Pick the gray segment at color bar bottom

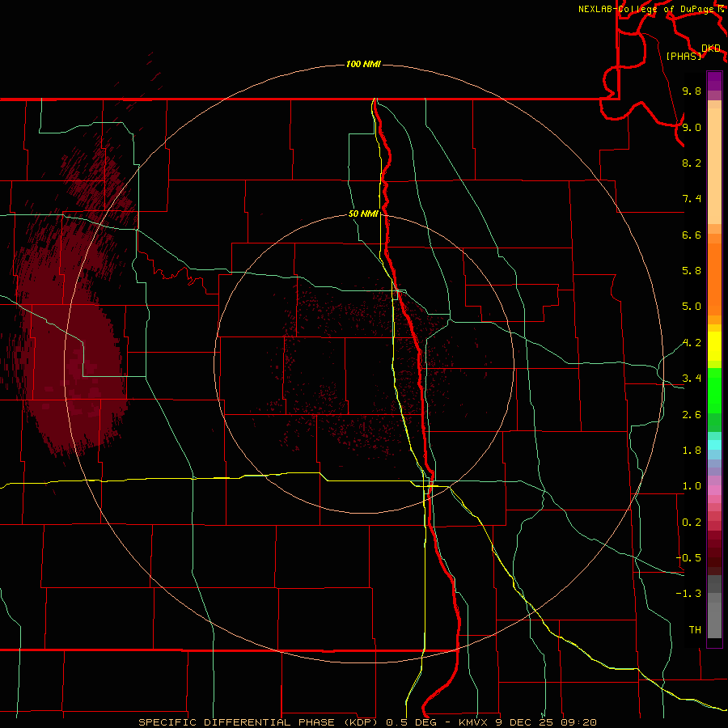click(714, 620)
